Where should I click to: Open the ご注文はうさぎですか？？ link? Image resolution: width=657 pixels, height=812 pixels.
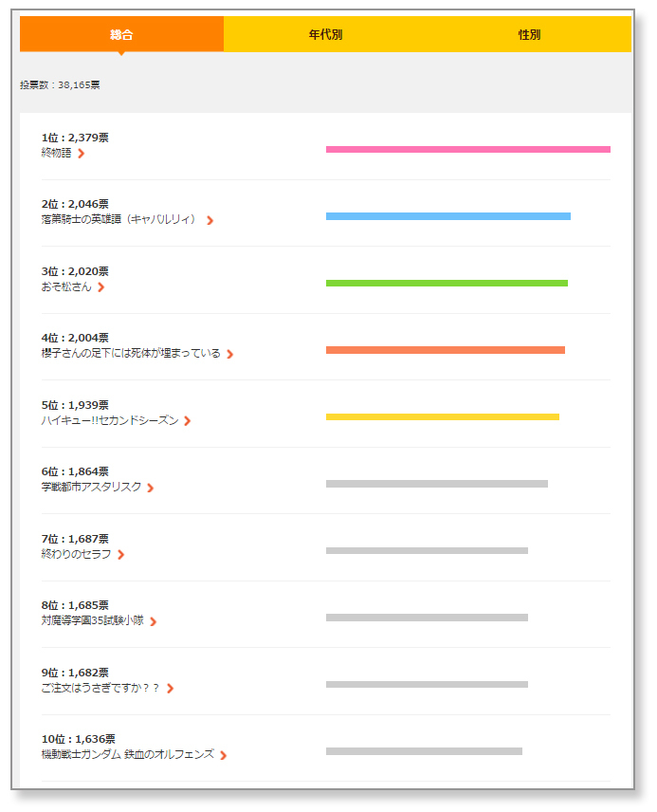tap(100, 688)
